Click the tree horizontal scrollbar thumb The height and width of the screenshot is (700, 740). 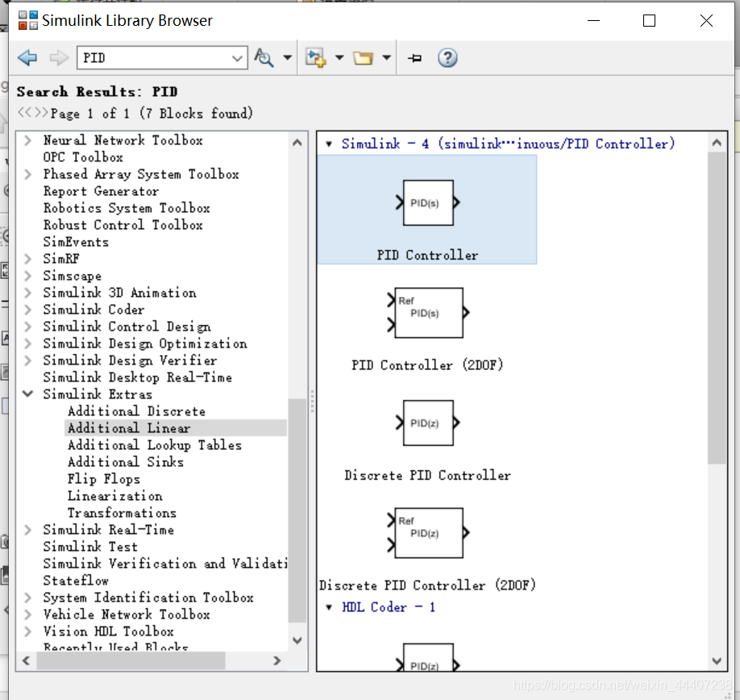tap(131, 660)
